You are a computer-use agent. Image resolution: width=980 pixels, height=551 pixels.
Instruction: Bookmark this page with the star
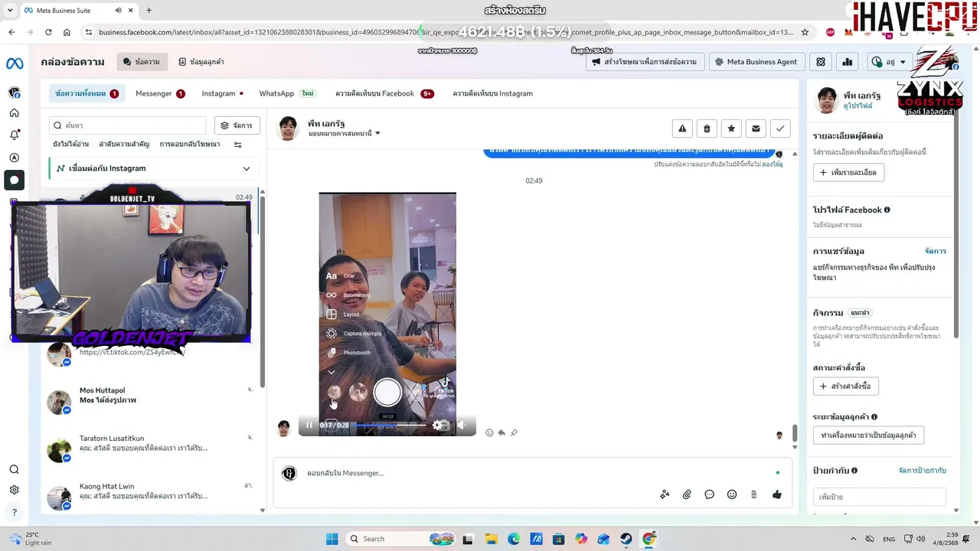coord(805,32)
